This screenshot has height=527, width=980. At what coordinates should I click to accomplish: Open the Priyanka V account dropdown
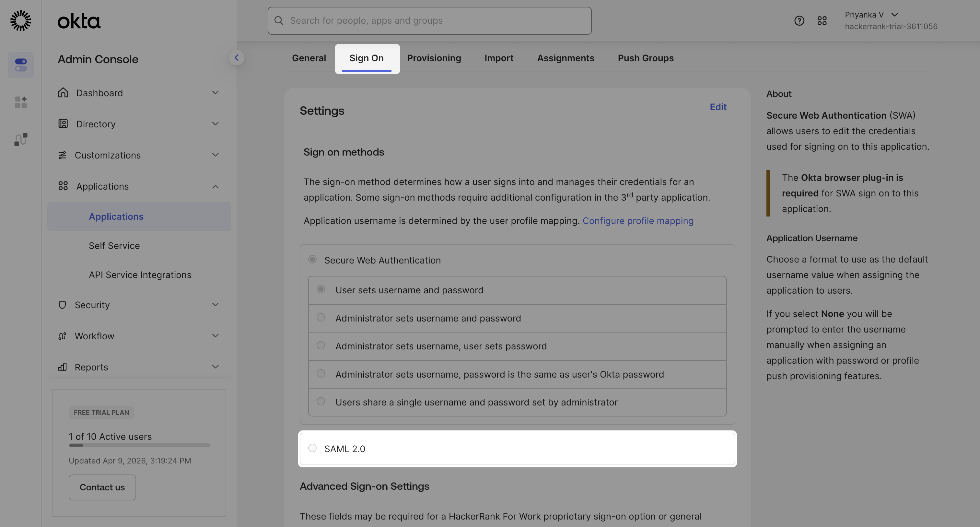[894, 15]
